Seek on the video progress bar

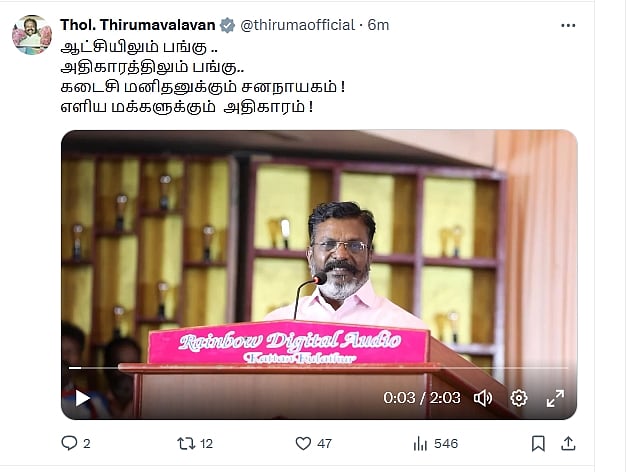[x=318, y=368]
